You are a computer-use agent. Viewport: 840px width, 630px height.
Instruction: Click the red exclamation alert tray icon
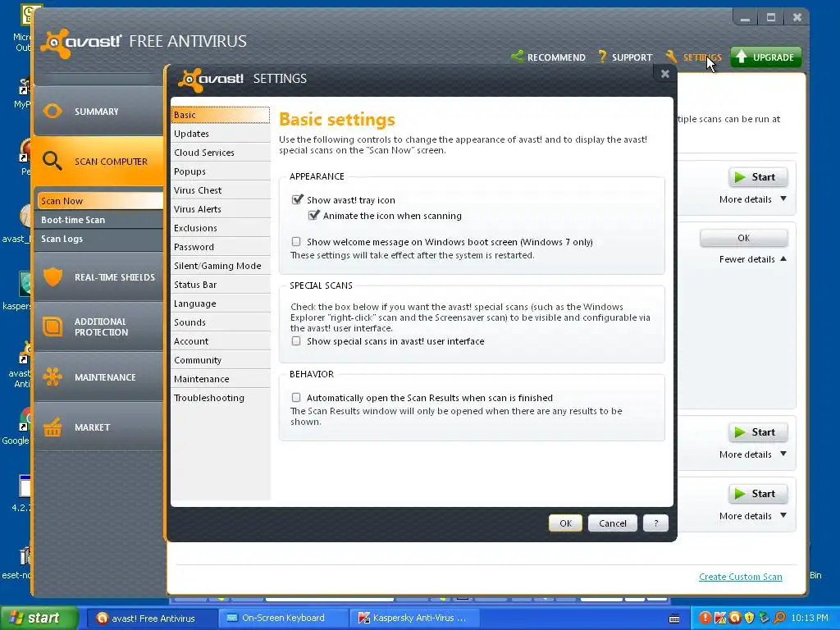coord(705,618)
